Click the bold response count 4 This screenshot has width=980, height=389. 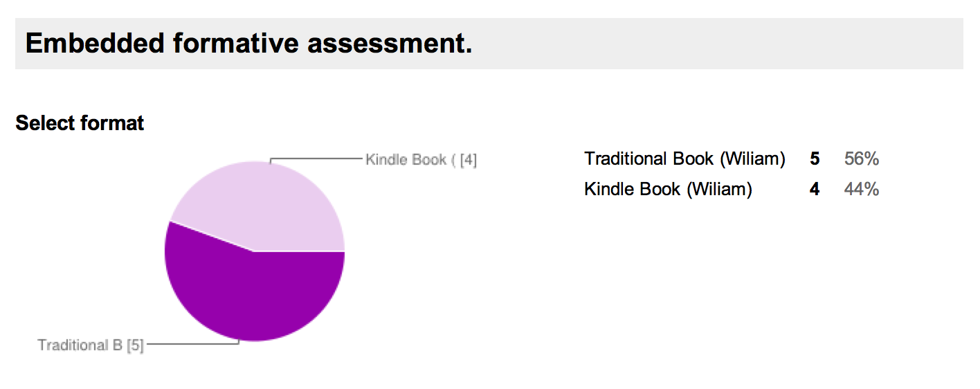click(x=815, y=189)
